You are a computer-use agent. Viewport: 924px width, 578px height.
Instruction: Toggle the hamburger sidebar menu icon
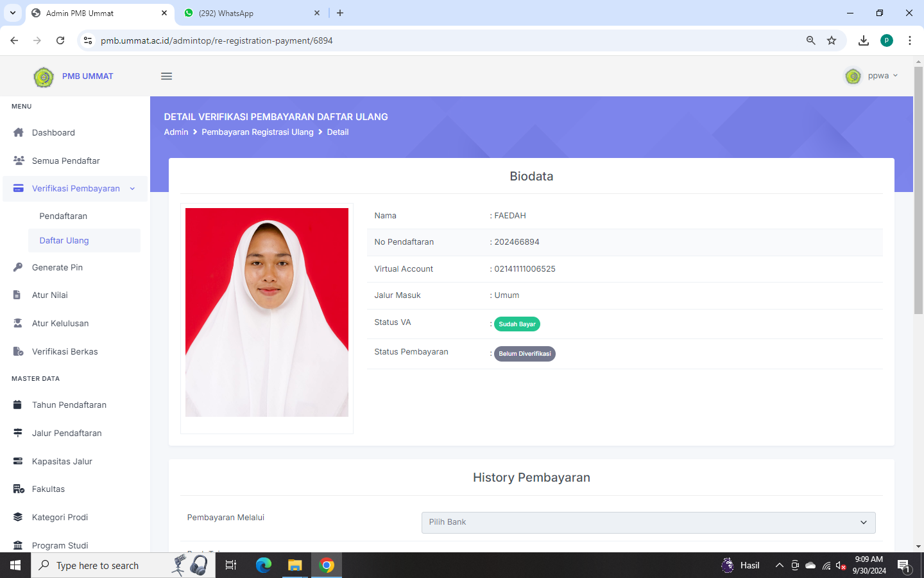tap(166, 76)
